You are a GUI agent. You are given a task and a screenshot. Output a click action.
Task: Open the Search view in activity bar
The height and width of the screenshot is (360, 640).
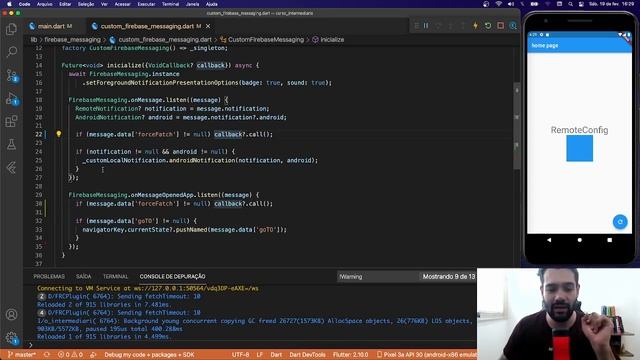(11, 52)
